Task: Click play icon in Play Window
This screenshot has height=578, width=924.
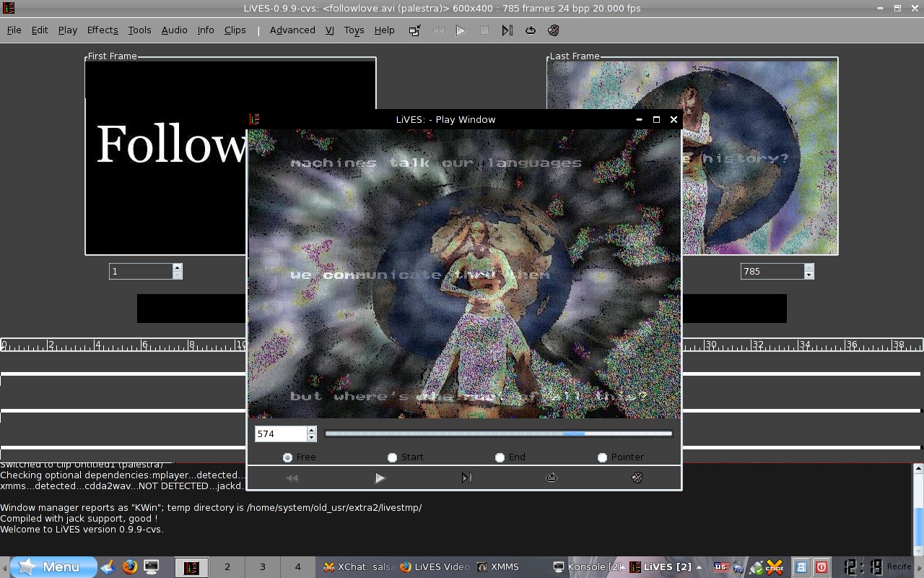Action: (x=380, y=478)
